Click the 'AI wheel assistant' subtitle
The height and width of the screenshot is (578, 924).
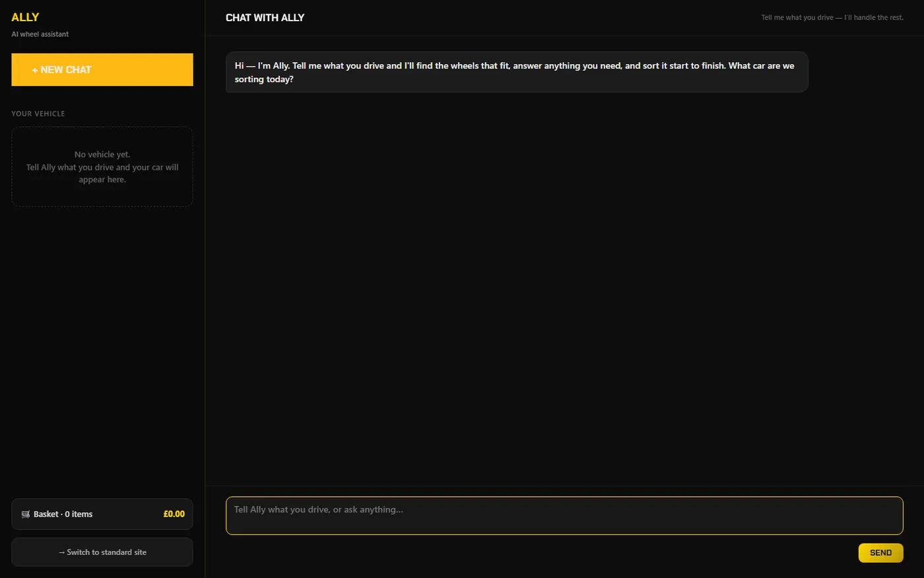click(x=40, y=34)
